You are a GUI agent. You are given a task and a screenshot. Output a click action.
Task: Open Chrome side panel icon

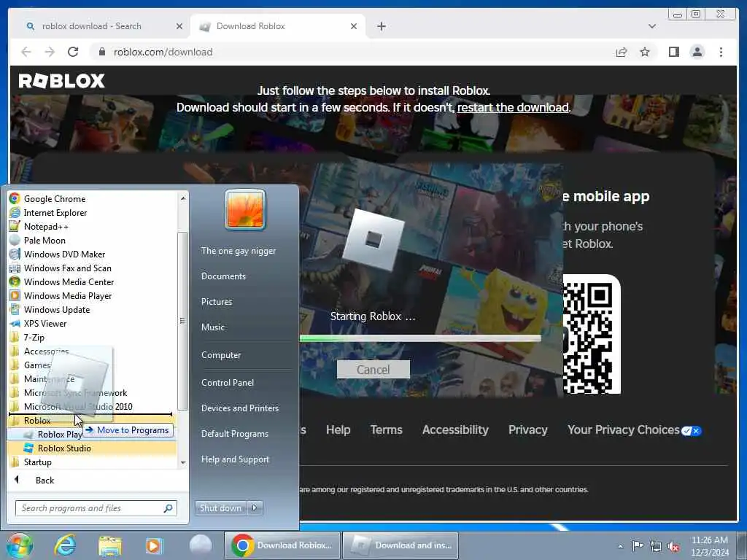coord(673,52)
